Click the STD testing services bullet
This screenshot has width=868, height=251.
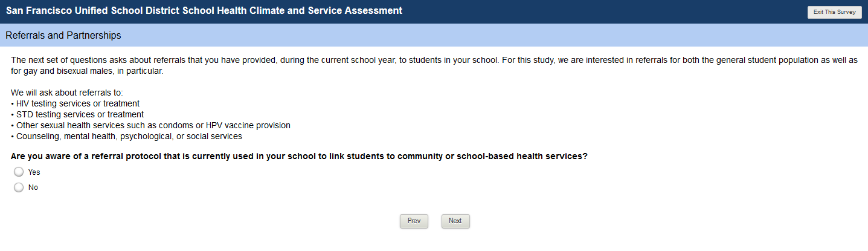(79, 114)
